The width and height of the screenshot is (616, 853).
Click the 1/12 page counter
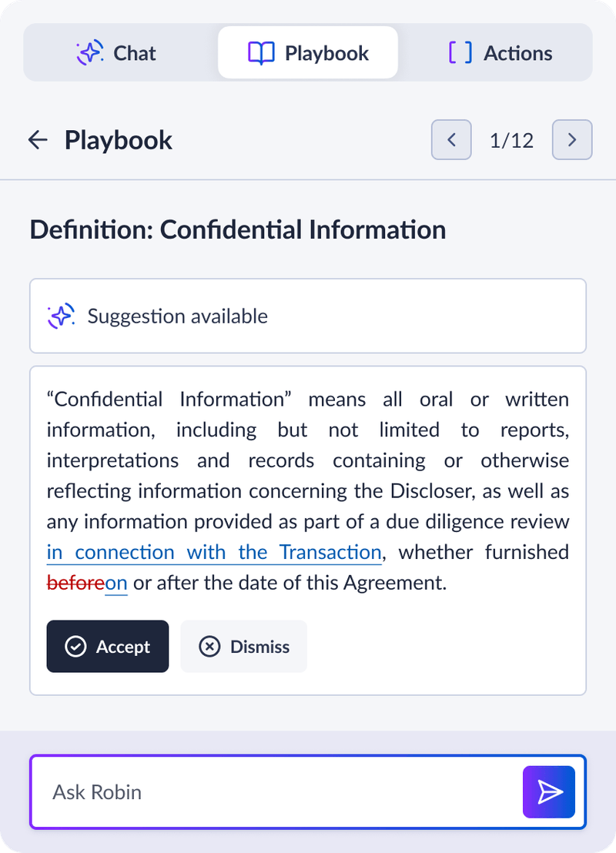(x=511, y=140)
